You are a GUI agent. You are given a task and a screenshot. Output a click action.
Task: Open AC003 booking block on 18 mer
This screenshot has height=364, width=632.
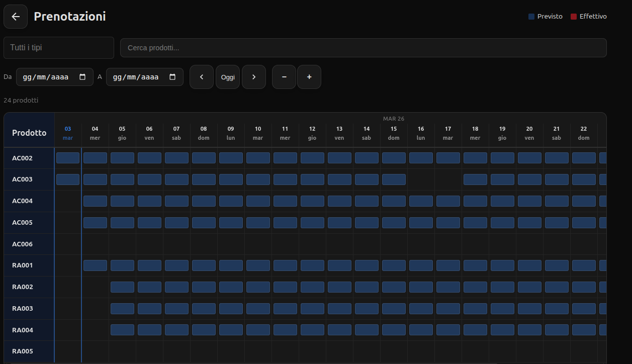point(475,179)
